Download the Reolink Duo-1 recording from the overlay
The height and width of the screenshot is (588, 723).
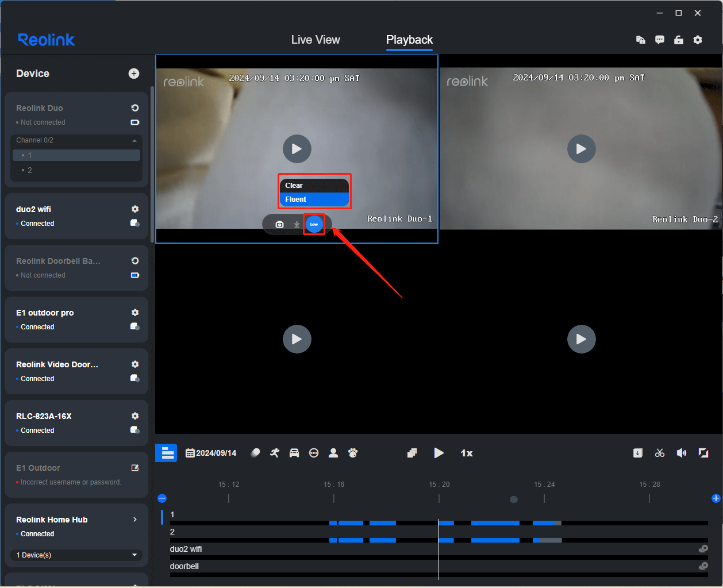(297, 224)
